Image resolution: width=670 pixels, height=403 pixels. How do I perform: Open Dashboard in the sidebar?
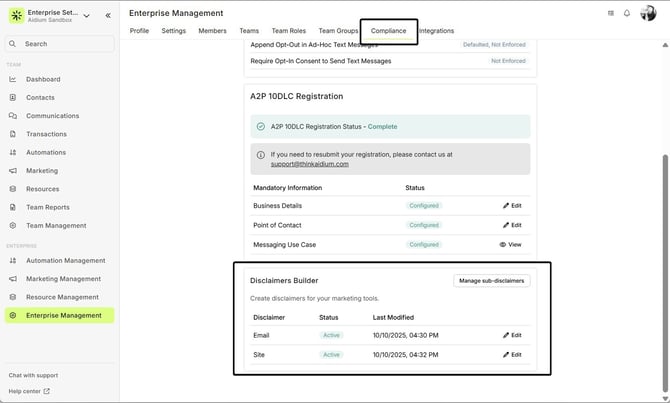(43, 79)
